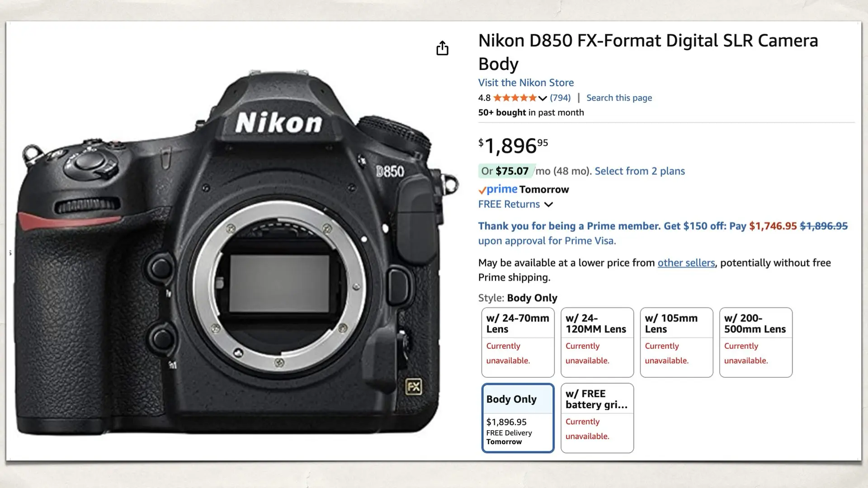The height and width of the screenshot is (488, 868).
Task: Click the $1,746.95 Prime Visa offer text
Action: click(x=774, y=226)
